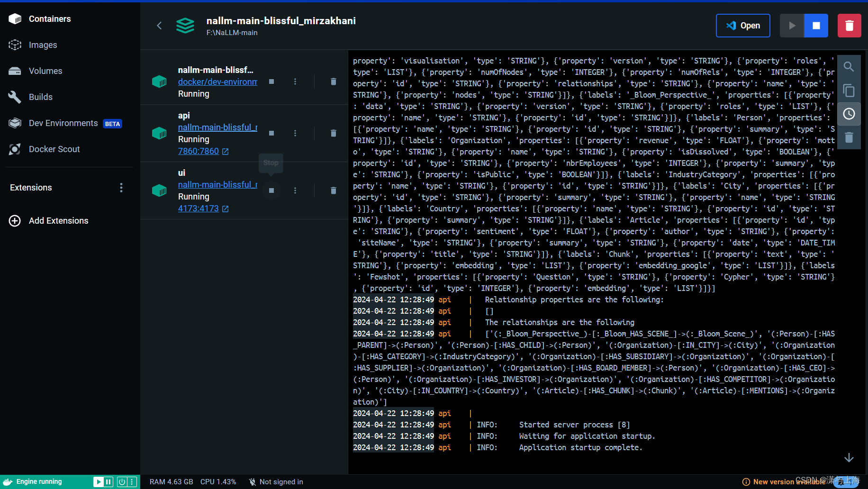Screen dimensions: 868x489
Task: Open engine more options menu
Action: coord(132,482)
